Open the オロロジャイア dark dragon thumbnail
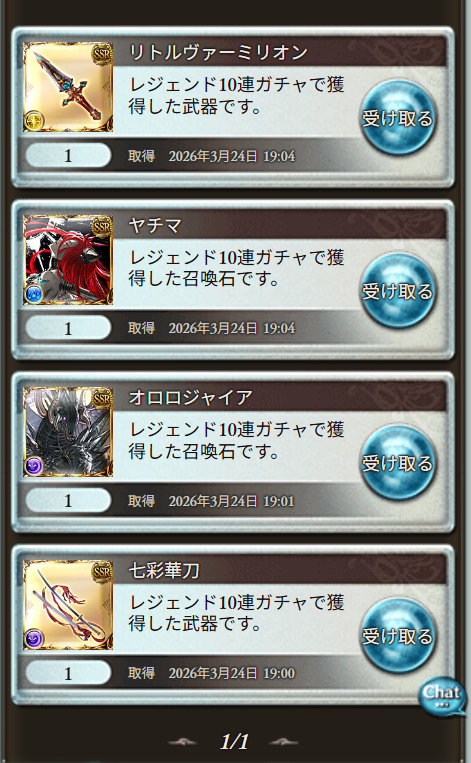 point(68,432)
